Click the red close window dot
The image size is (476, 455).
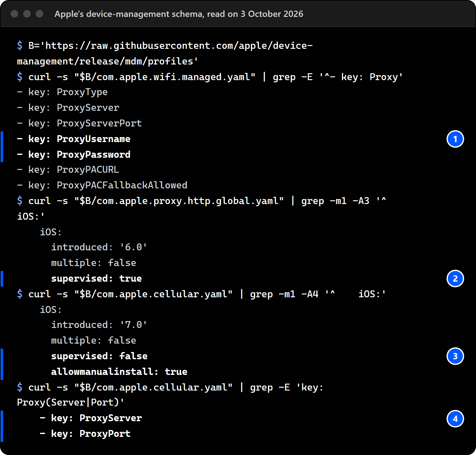click(x=14, y=14)
